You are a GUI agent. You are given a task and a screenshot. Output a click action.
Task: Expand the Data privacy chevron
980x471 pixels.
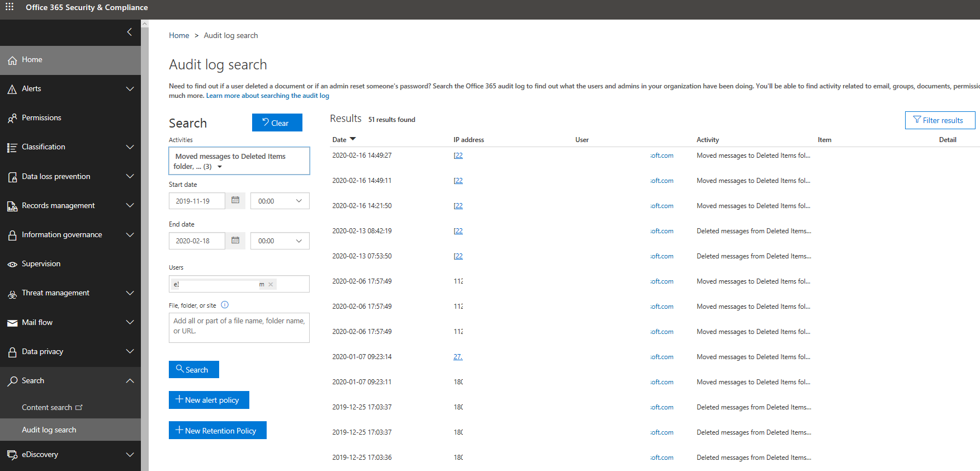tap(130, 351)
